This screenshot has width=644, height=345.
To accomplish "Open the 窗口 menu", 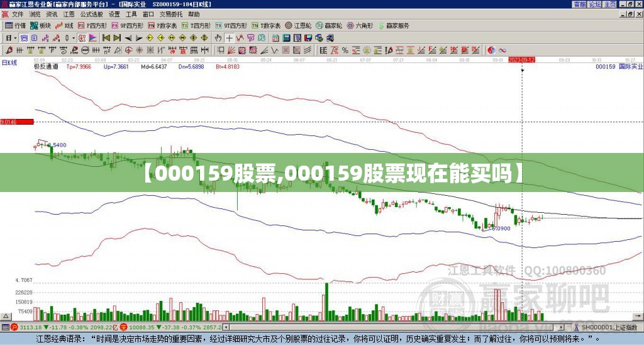I will (x=148, y=14).
